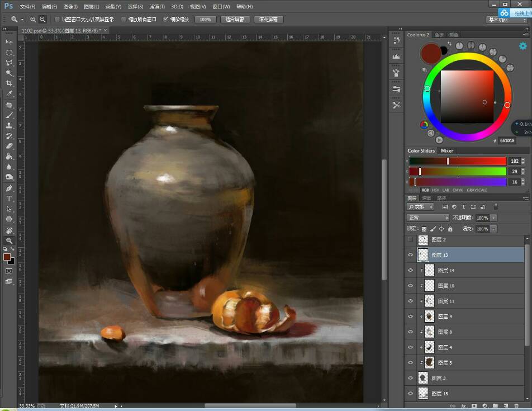Image resolution: width=532 pixels, height=411 pixels.
Task: Delete layer trash icon
Action: click(516, 405)
